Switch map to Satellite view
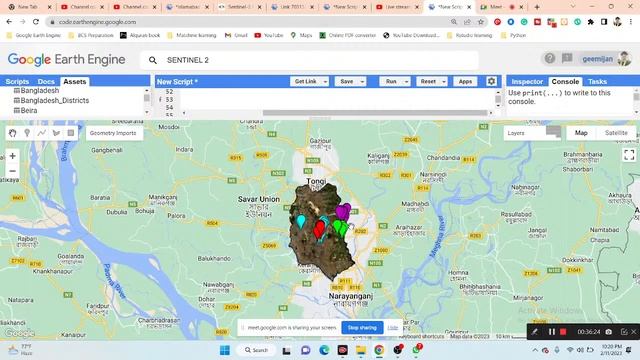 616,133
